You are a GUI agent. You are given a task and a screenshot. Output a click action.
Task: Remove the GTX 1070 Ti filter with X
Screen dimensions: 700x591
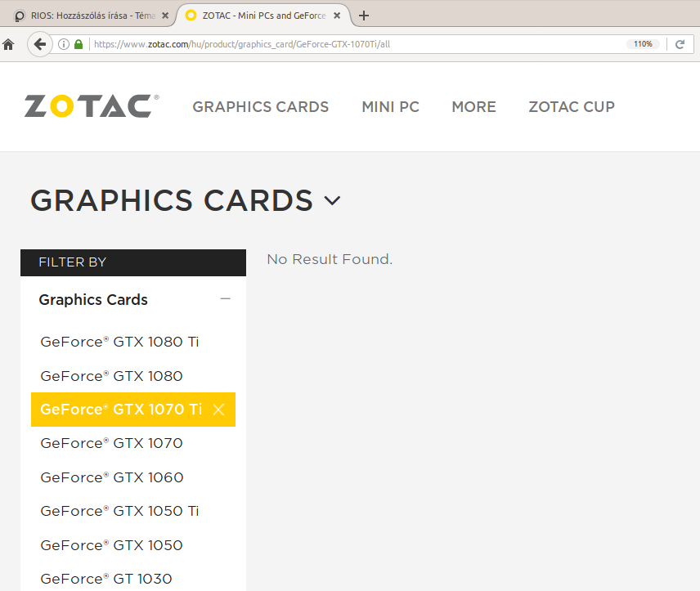(x=219, y=410)
